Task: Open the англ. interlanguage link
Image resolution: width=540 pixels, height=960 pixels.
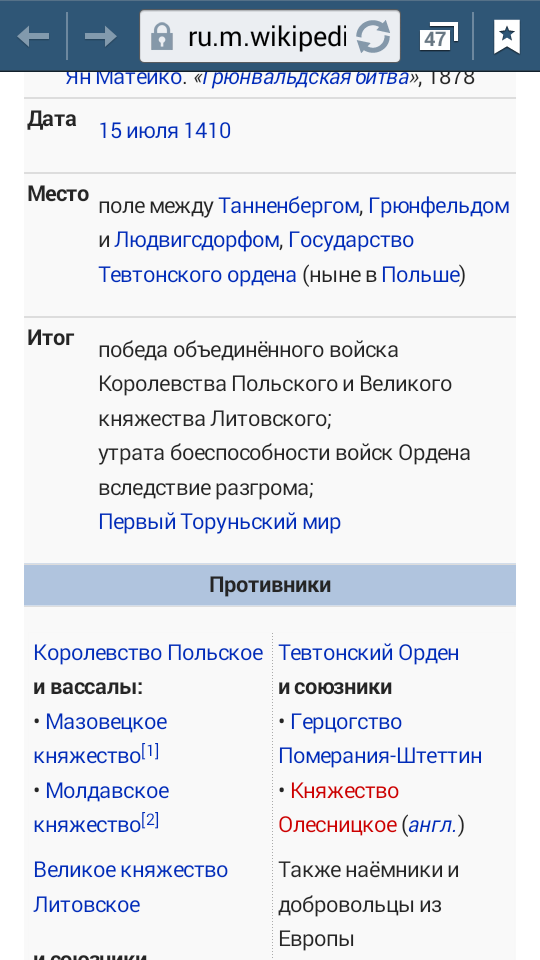Action: click(432, 825)
